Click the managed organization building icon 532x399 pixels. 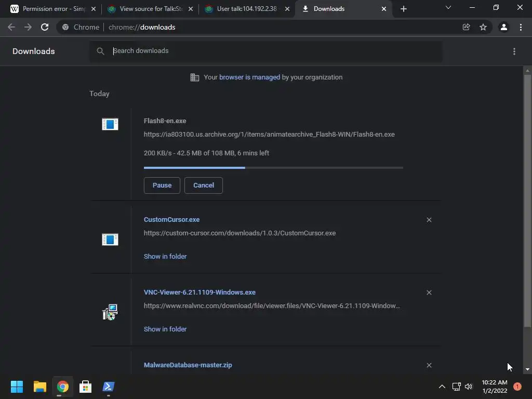[195, 77]
